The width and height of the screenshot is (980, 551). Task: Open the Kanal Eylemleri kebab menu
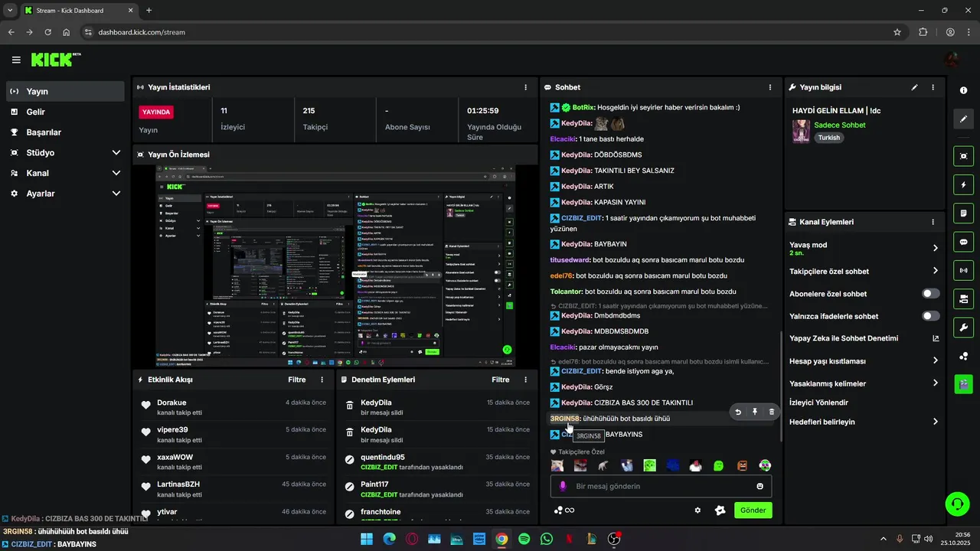(x=933, y=222)
